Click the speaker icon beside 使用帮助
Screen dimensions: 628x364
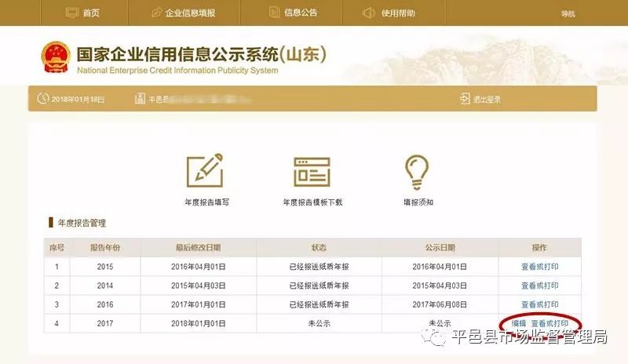369,13
